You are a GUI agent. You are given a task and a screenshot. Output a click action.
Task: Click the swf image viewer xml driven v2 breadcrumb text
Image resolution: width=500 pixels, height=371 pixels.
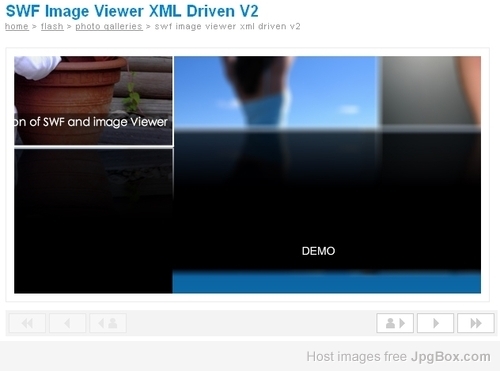pyautogui.click(x=227, y=26)
